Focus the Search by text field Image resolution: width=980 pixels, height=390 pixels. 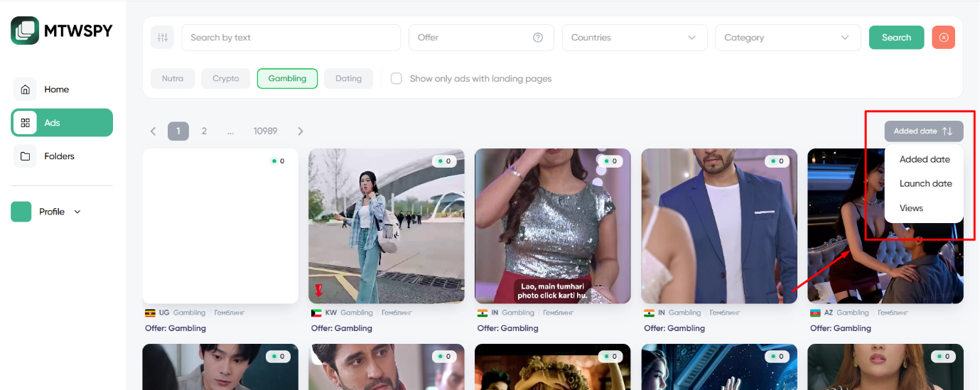[291, 38]
